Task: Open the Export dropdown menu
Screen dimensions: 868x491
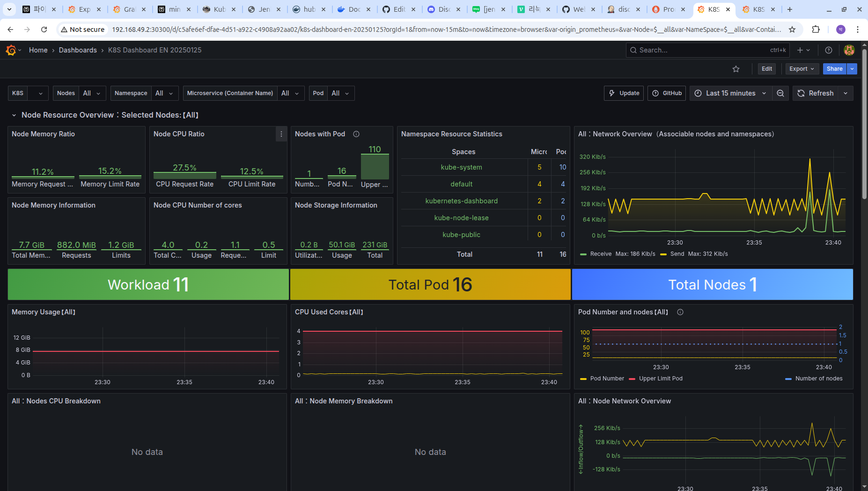Action: [802, 69]
